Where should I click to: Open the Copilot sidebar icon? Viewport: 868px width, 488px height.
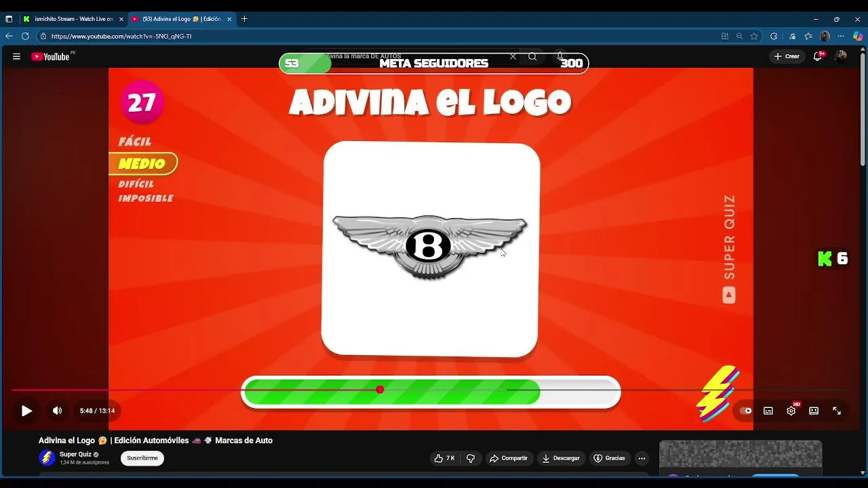(x=858, y=36)
